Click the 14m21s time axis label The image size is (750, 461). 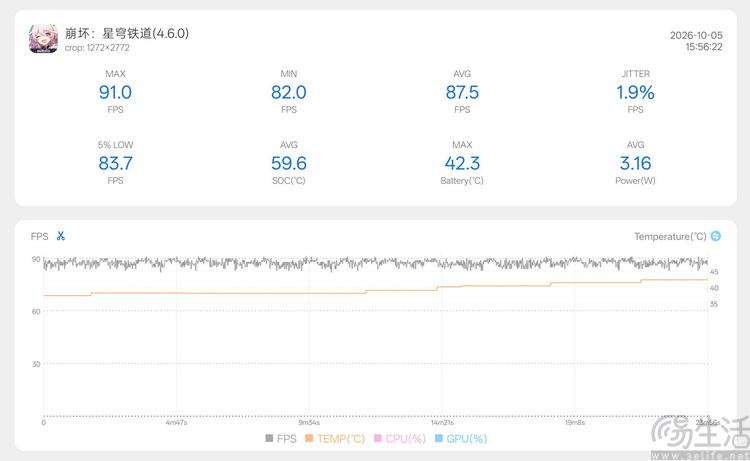point(442,423)
